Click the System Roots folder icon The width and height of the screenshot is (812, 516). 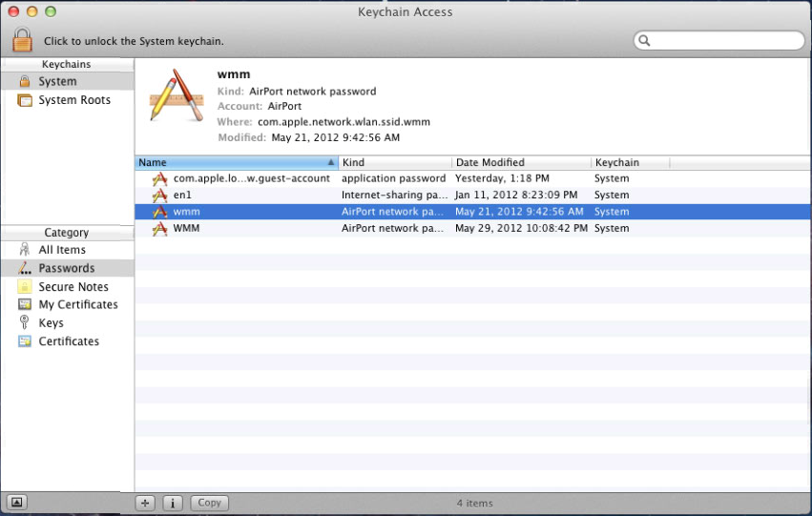coord(25,100)
